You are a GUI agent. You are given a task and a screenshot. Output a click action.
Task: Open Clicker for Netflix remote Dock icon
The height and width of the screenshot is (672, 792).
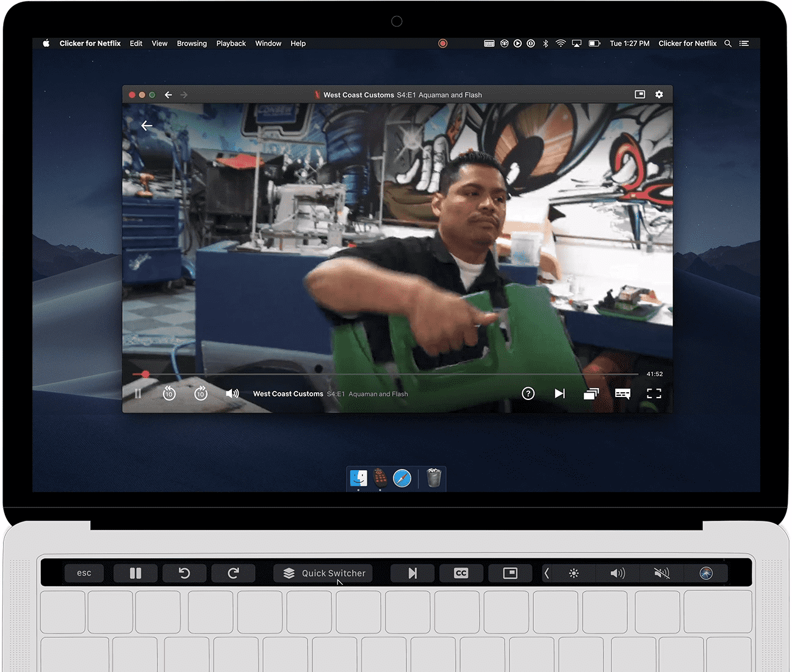380,478
